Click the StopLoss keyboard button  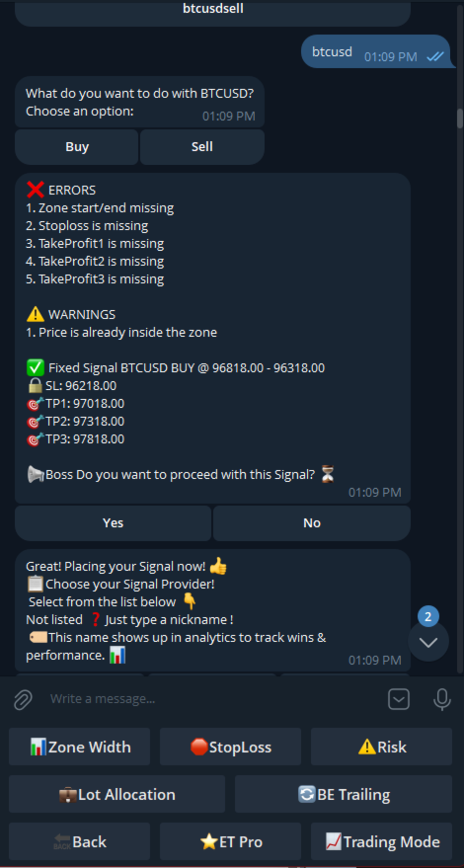click(x=230, y=747)
